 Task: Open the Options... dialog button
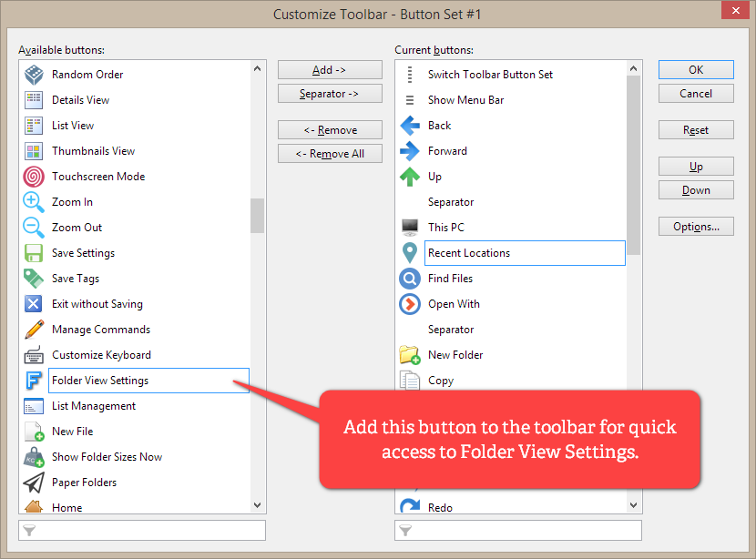(x=696, y=227)
